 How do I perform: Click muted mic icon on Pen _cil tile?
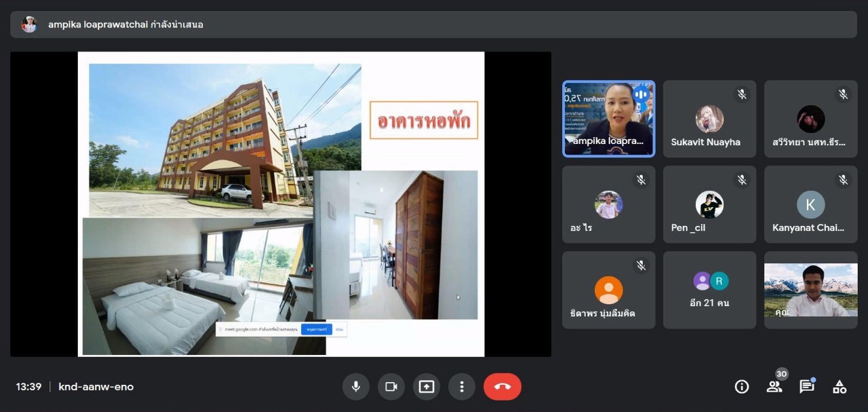tap(742, 180)
